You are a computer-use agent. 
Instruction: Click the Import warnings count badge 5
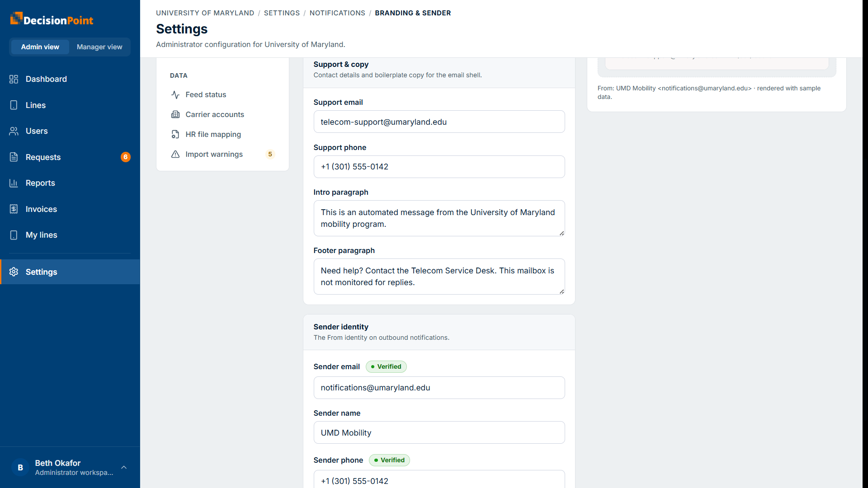[270, 154]
